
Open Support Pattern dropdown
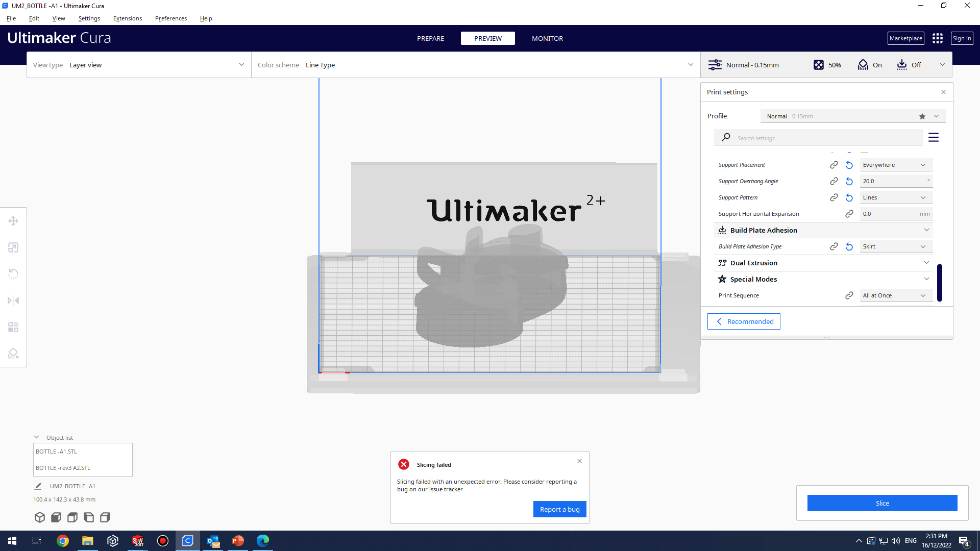click(896, 197)
